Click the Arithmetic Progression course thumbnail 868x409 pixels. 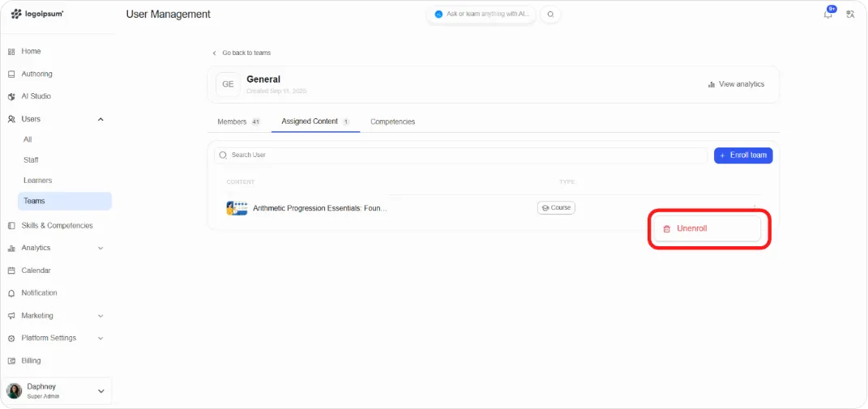[237, 208]
